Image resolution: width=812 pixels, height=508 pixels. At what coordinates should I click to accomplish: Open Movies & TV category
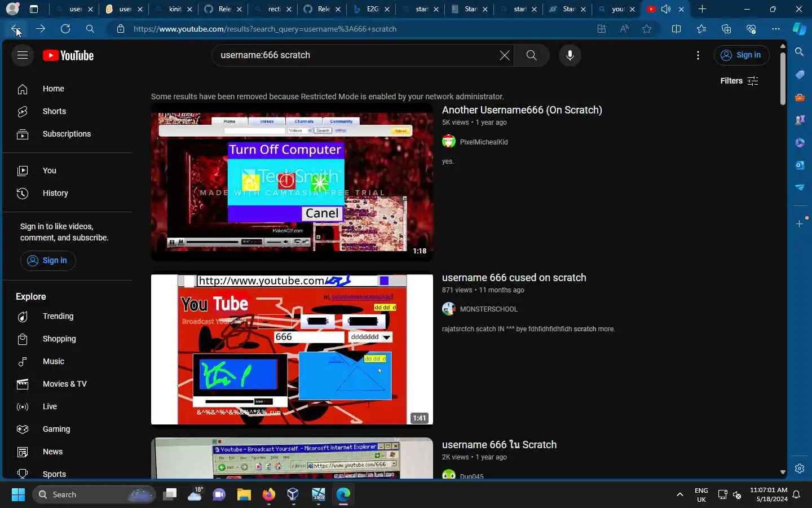point(68,384)
